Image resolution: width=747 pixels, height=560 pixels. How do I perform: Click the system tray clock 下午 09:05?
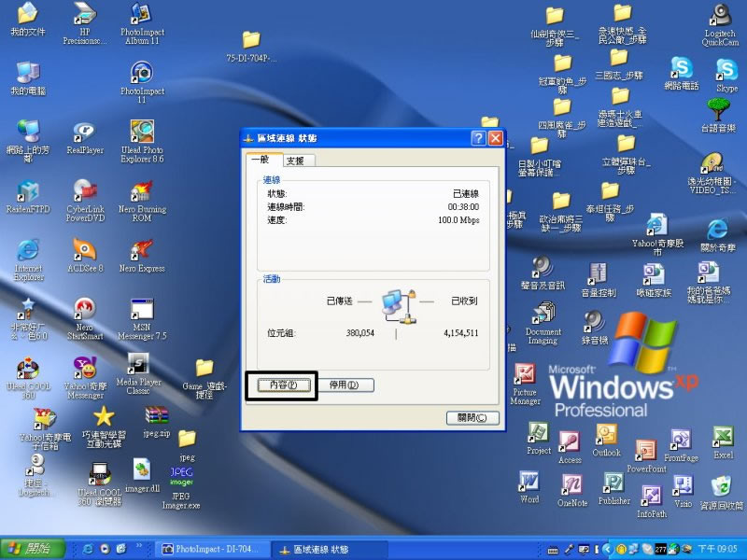pyautogui.click(x=717, y=549)
